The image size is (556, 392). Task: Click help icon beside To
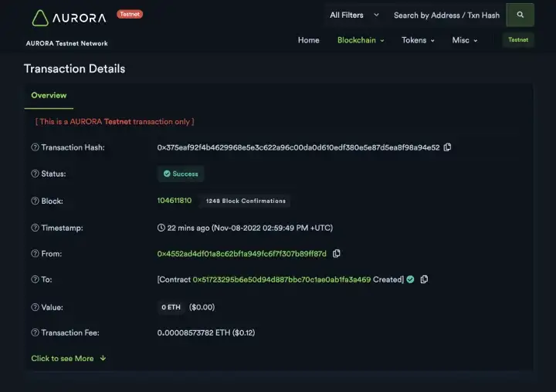pos(35,279)
